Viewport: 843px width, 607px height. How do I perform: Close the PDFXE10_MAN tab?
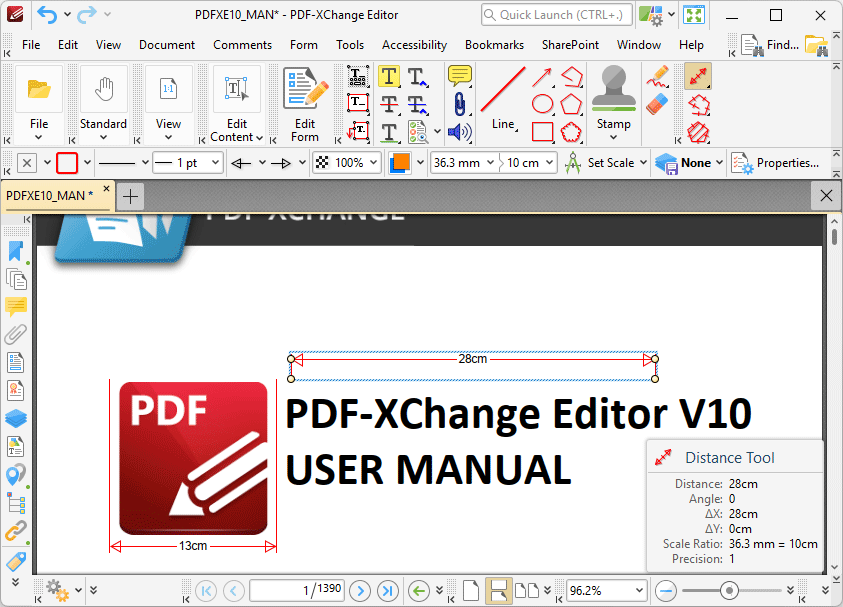pyautogui.click(x=106, y=189)
